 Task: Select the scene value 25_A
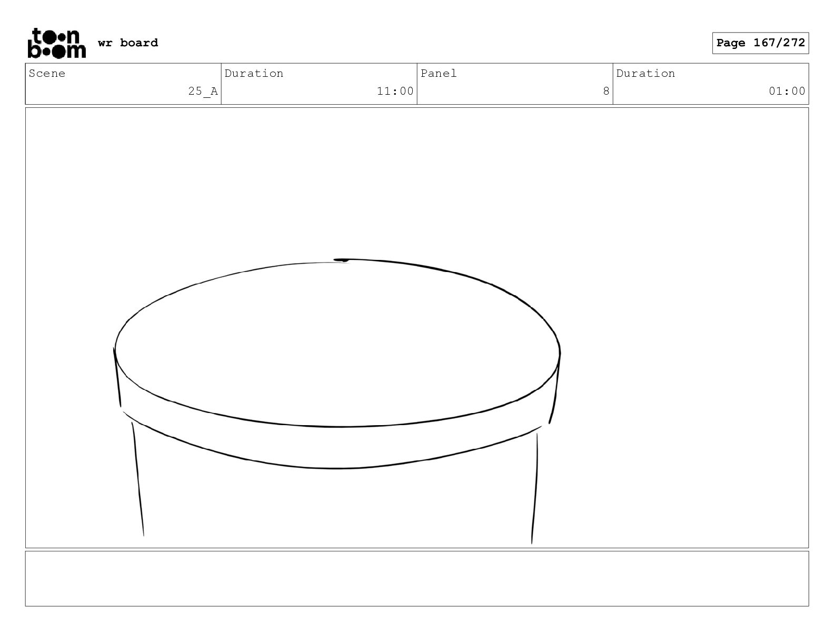[203, 91]
